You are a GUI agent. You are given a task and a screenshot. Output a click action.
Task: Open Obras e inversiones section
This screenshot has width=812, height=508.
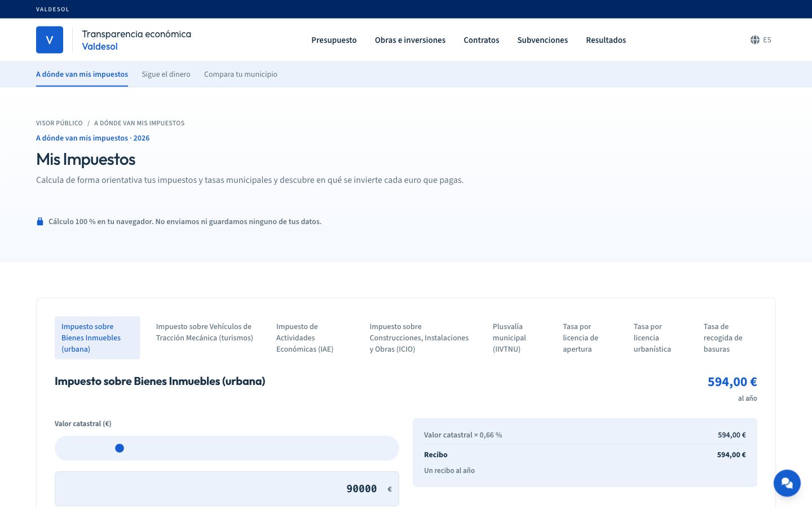(x=410, y=40)
